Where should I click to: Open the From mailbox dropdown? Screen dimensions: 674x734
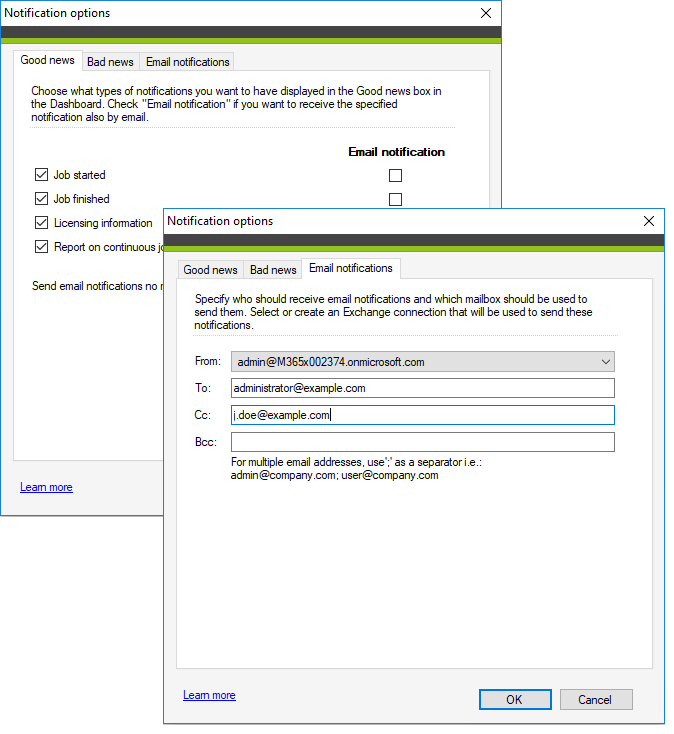pos(604,362)
